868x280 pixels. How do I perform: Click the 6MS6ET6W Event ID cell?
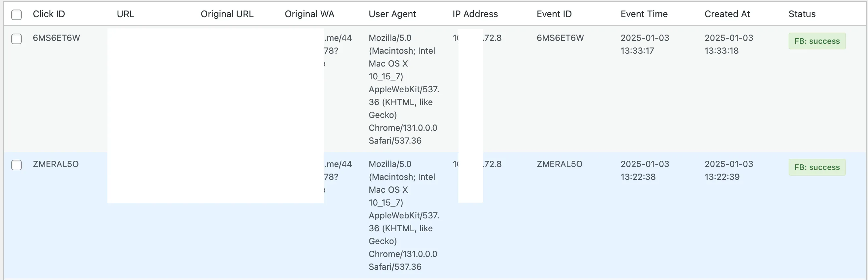pos(560,38)
